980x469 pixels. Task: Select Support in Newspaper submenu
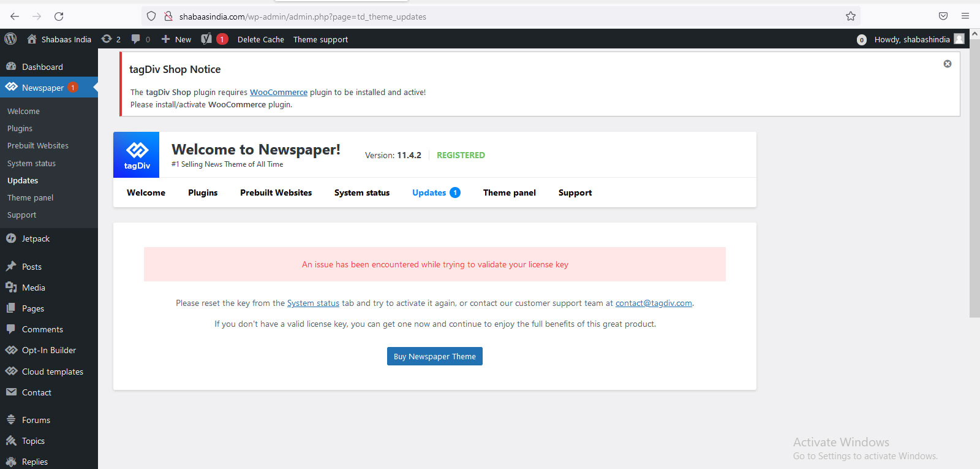(x=21, y=215)
